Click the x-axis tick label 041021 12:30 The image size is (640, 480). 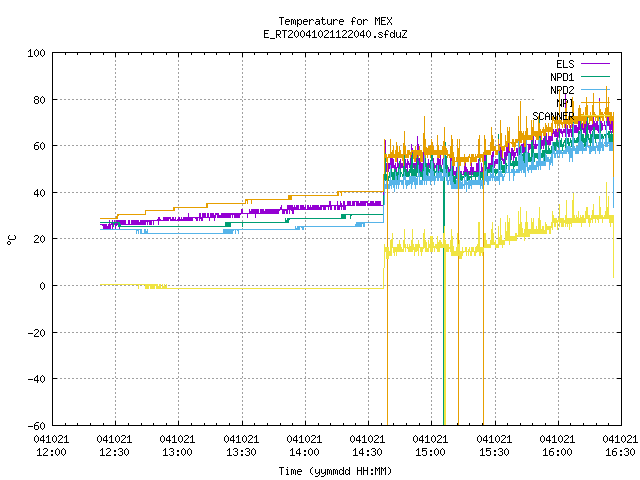(114, 446)
